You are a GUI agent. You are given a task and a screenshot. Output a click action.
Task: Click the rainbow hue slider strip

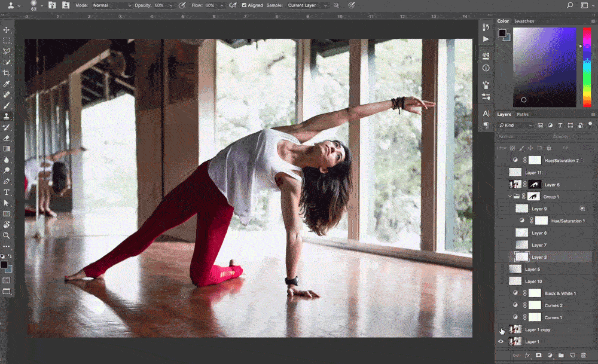(x=586, y=67)
